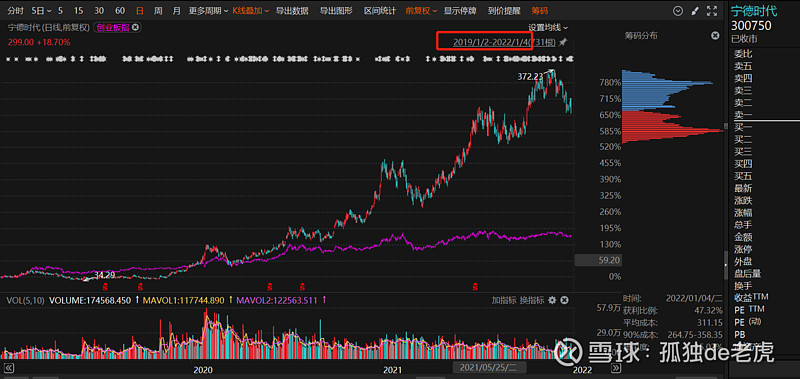The width and height of the screenshot is (800, 379).
Task: Remove the 创业板指 overlay tag
Action: (135, 28)
